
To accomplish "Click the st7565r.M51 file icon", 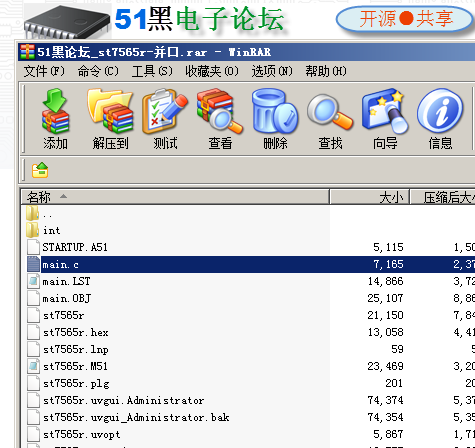I will 33,366.
